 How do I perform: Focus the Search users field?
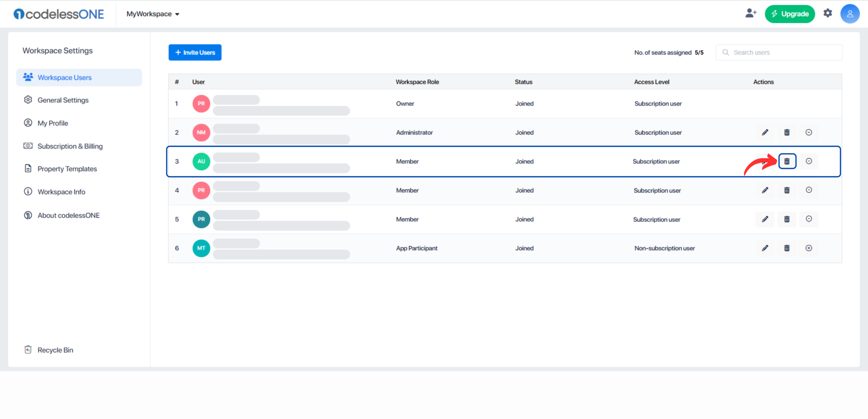pyautogui.click(x=779, y=53)
